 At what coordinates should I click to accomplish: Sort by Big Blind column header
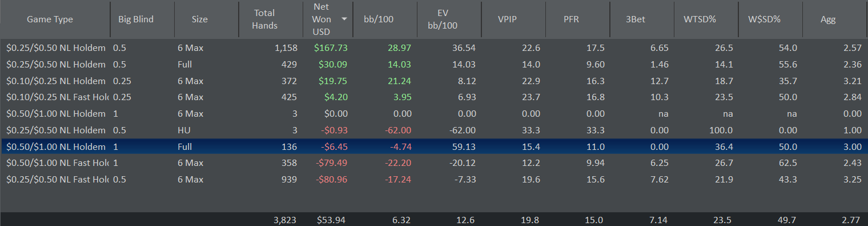143,19
